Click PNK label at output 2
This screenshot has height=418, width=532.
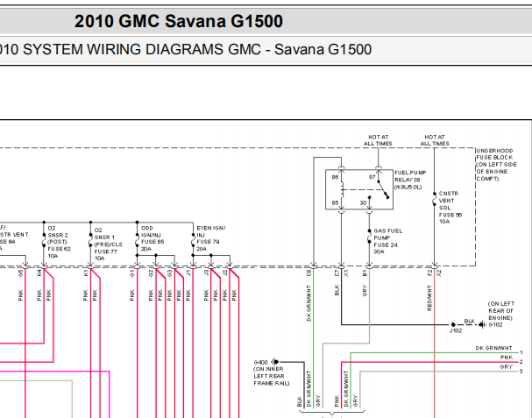pyautogui.click(x=507, y=358)
